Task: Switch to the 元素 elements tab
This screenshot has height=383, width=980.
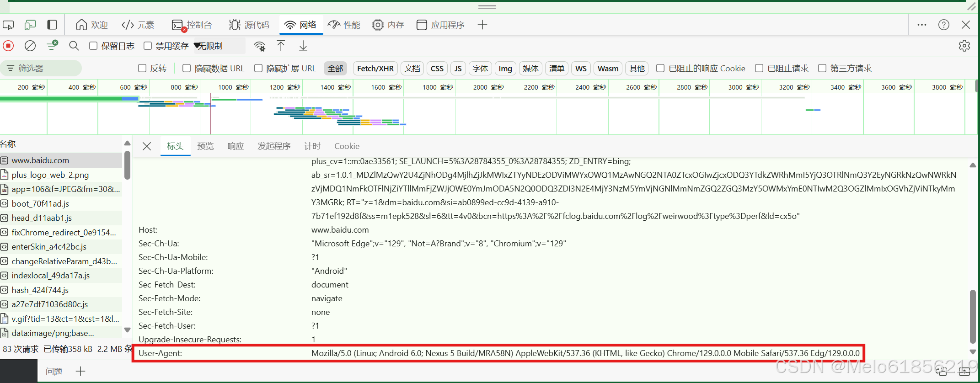Action: 138,25
